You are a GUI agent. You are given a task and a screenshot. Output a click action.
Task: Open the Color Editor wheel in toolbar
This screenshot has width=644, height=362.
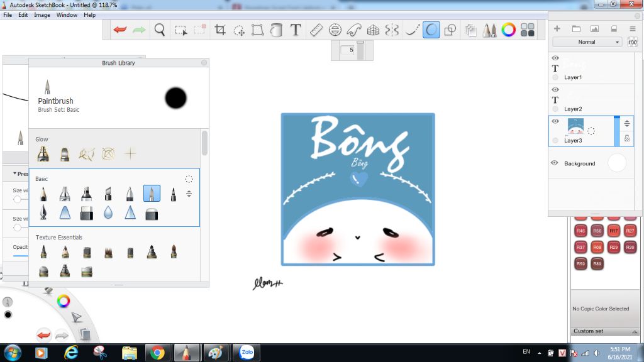[x=508, y=30]
